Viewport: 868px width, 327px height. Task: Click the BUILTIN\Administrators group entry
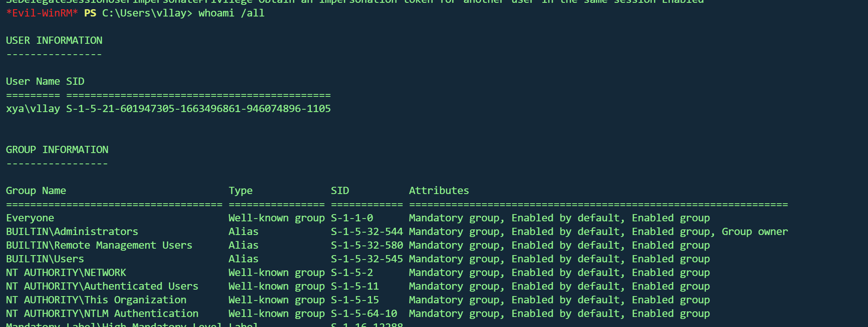point(72,232)
